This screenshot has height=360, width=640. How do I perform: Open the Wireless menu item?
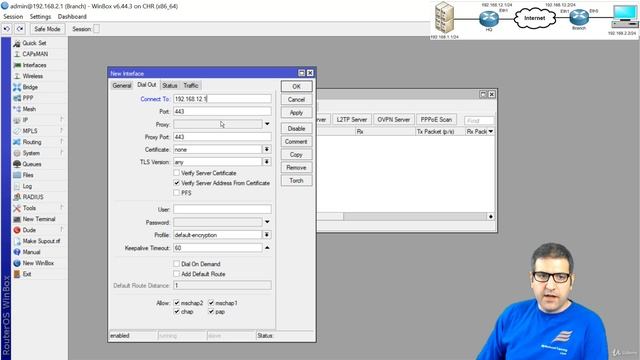pos(32,76)
